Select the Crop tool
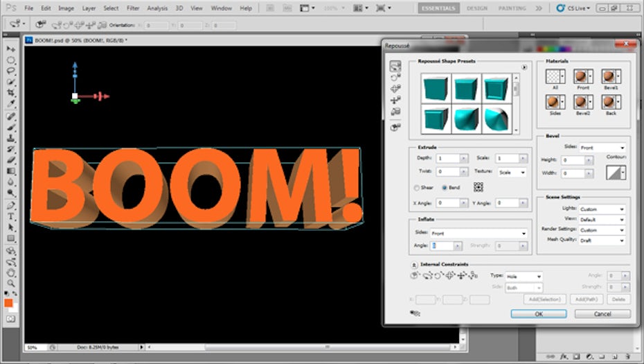 [11, 93]
